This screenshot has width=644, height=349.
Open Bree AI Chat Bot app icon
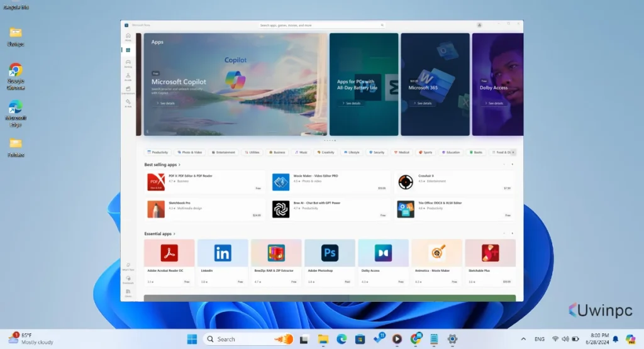[x=281, y=209]
